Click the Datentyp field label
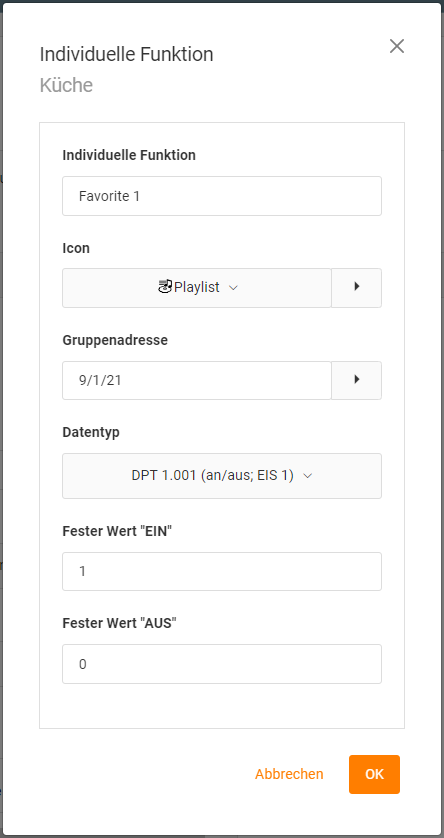Viewport: 444px width, 838px height. tap(91, 432)
